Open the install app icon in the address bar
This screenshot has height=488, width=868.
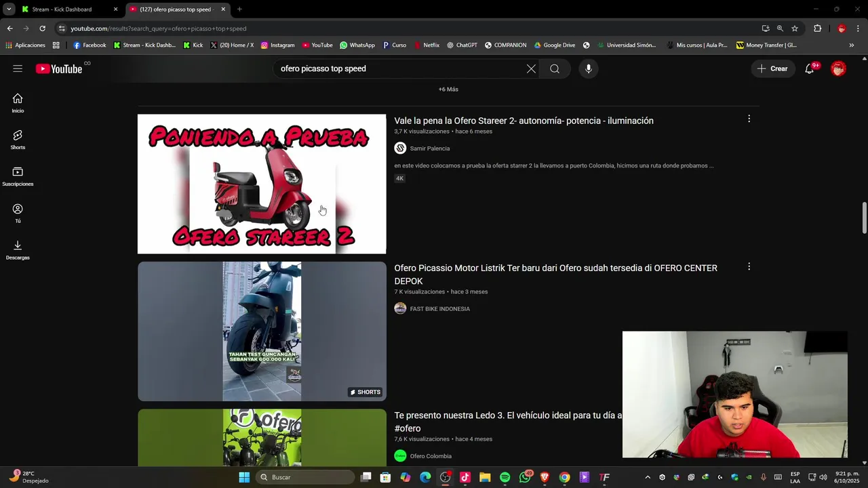766,28
